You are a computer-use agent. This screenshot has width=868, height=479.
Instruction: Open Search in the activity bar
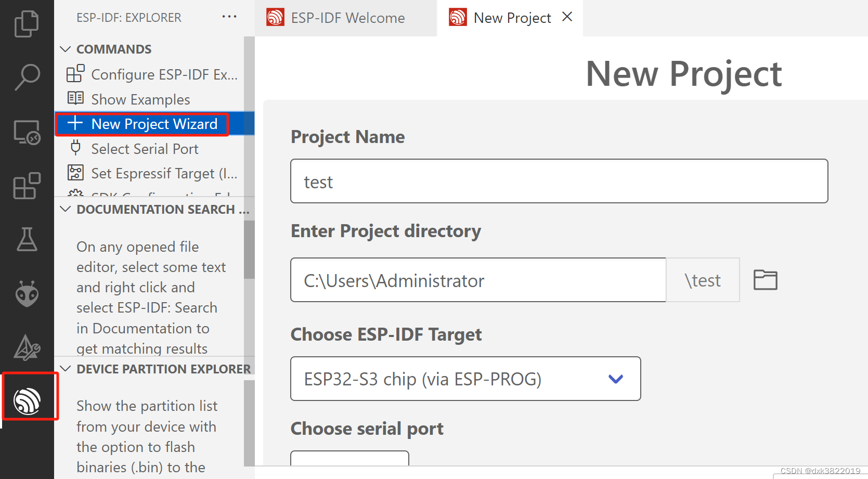tap(27, 77)
